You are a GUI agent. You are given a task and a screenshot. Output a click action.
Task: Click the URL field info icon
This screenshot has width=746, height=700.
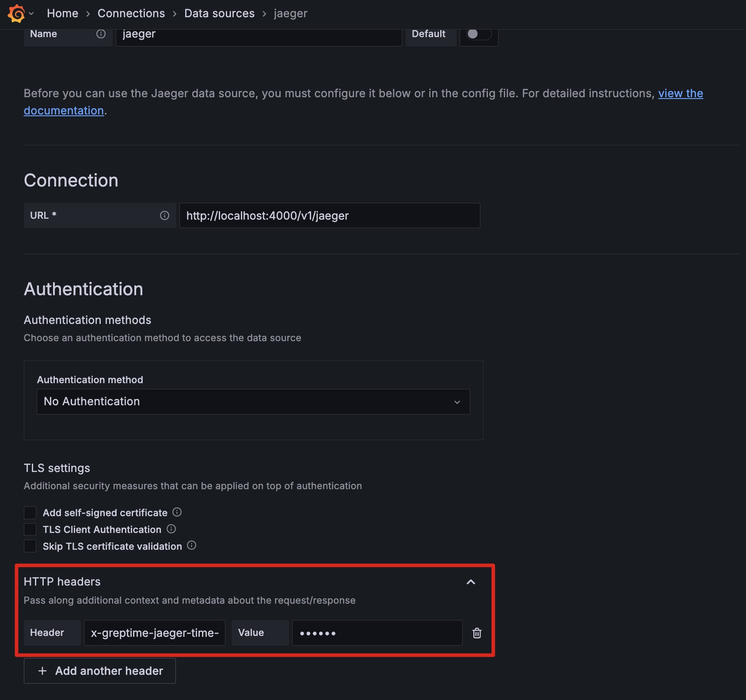tap(164, 216)
